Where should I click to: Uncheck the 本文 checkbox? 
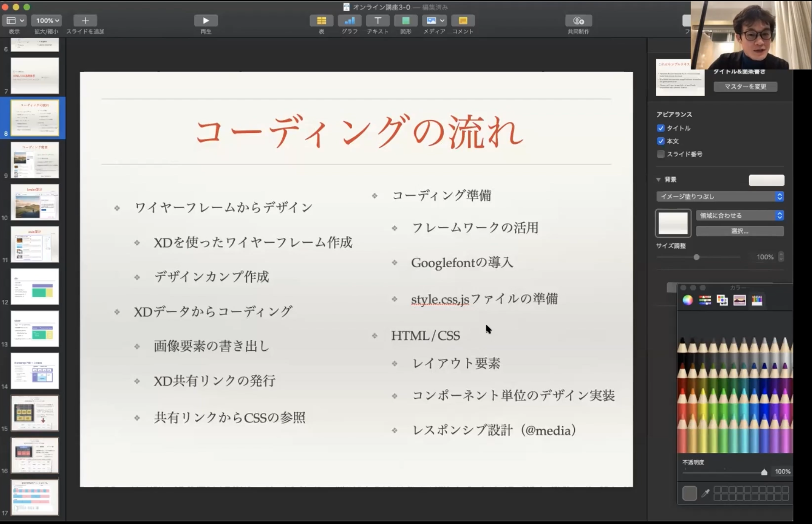point(661,141)
